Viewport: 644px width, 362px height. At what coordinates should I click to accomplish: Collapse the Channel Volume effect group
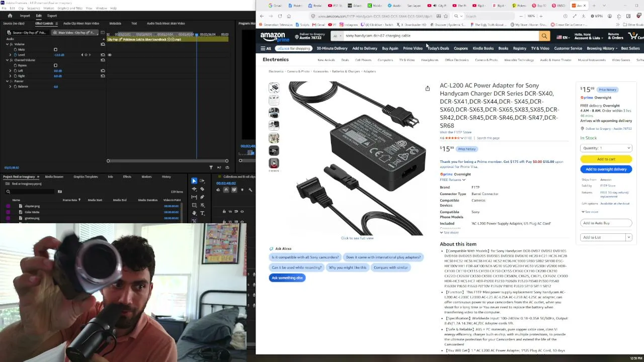tap(7, 60)
